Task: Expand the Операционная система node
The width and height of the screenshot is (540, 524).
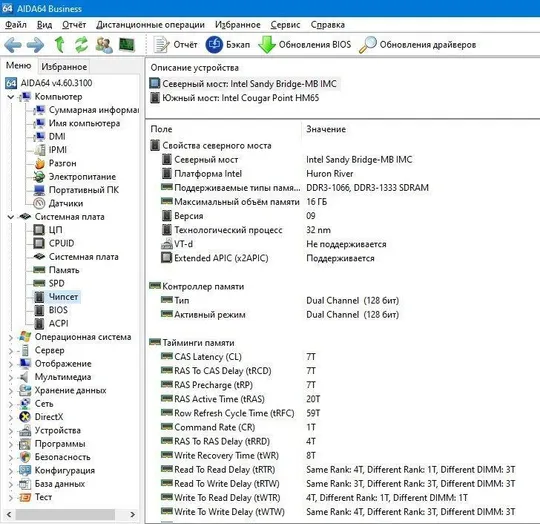Action: click(11, 337)
